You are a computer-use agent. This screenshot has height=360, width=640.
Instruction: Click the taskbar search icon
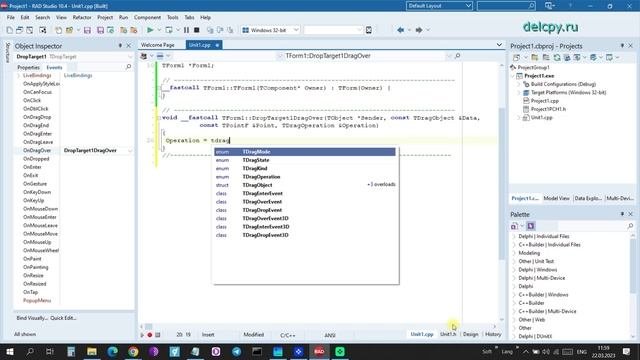[30, 351]
